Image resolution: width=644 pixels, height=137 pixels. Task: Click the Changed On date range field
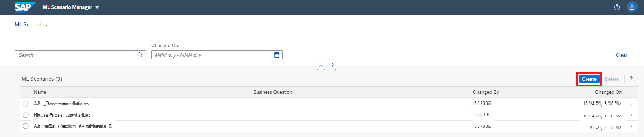[x=212, y=55]
